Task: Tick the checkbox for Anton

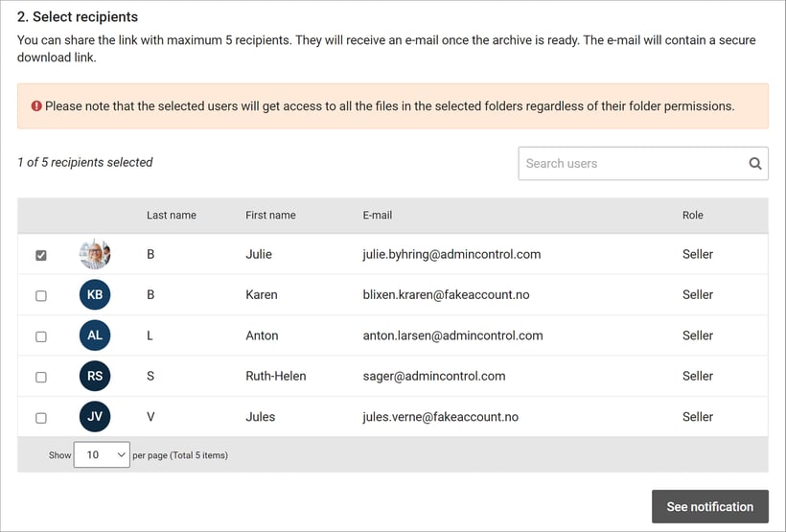Action: point(40,336)
